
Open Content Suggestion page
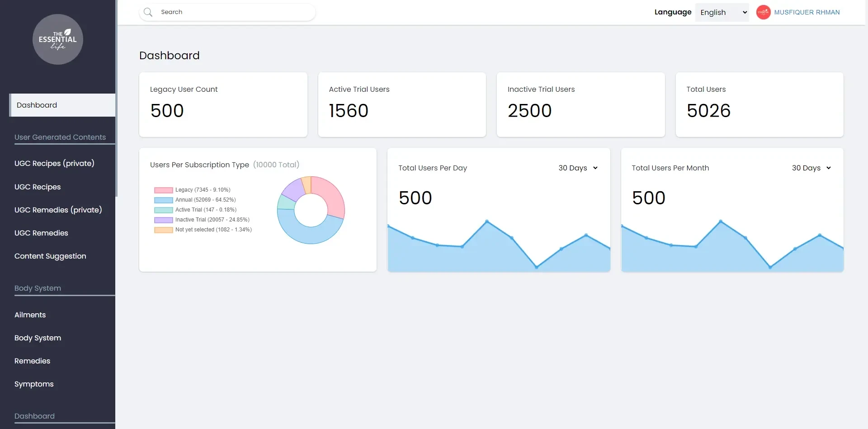click(50, 256)
